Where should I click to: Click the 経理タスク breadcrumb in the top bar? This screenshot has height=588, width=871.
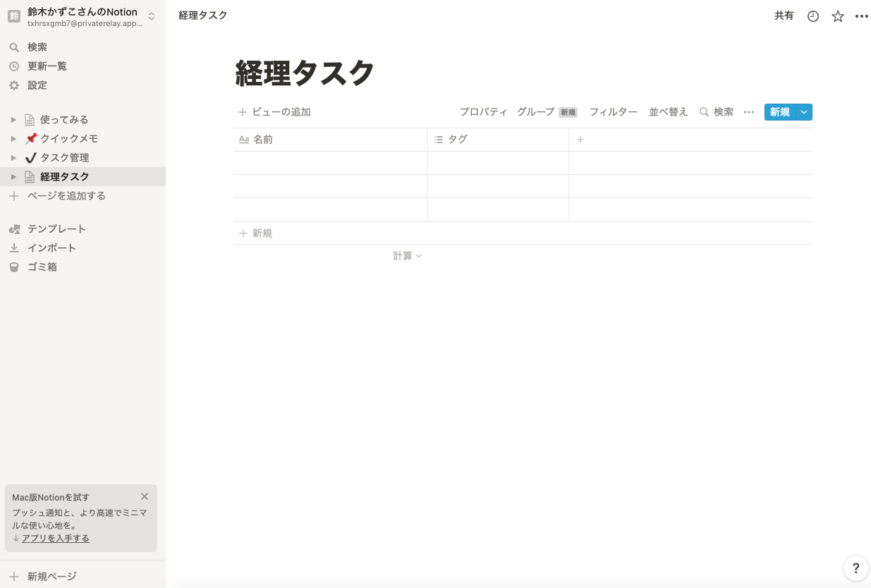(203, 16)
